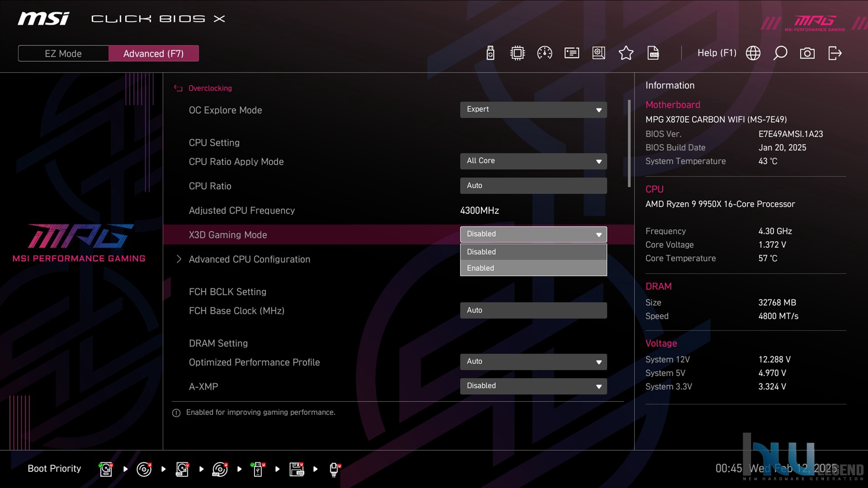Image resolution: width=868 pixels, height=488 pixels.
Task: Open Optimized Performance Profile dropdown
Action: [x=533, y=362]
